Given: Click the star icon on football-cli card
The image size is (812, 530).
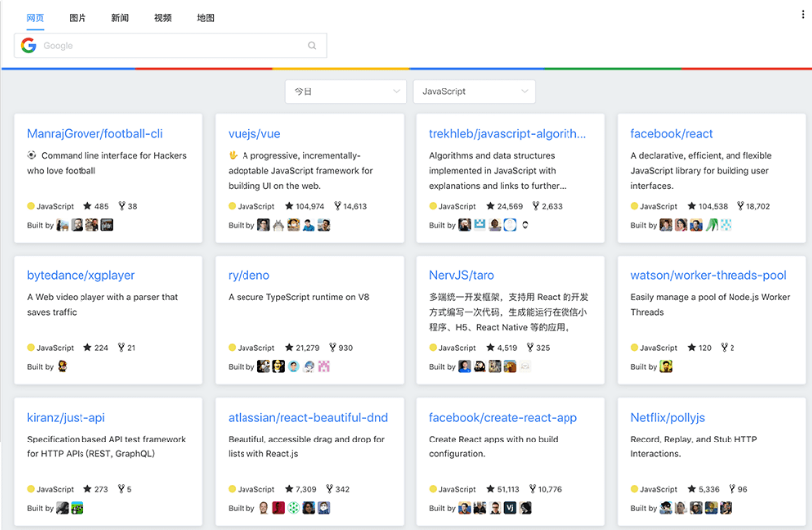Looking at the screenshot, I should pyautogui.click(x=87, y=206).
